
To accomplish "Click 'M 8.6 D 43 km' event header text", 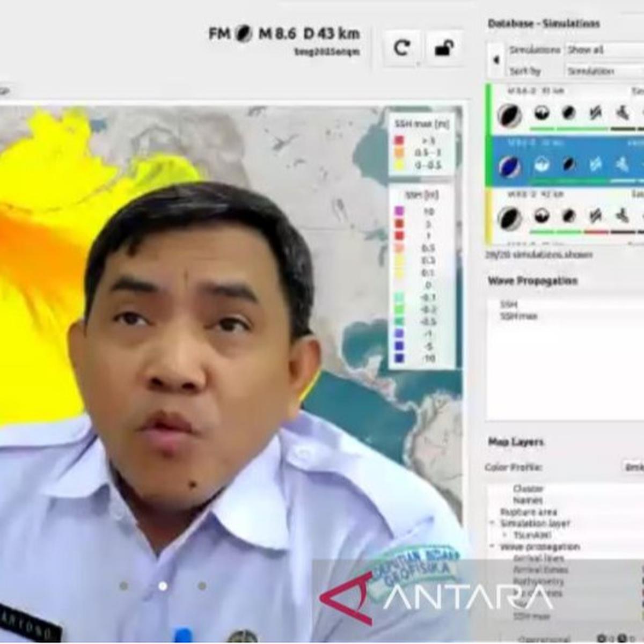I will [x=309, y=34].
